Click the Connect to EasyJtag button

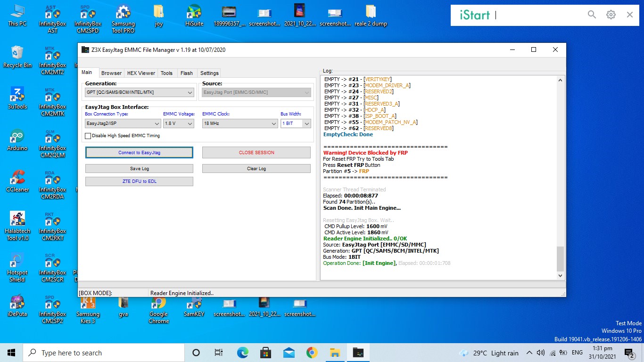pyautogui.click(x=139, y=153)
